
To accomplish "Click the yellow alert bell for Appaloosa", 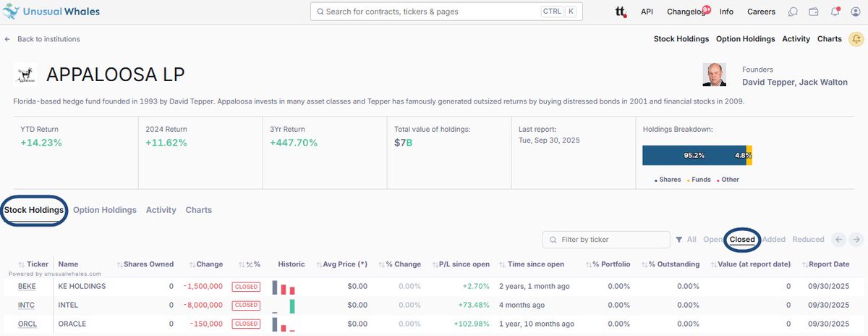I will [x=855, y=39].
